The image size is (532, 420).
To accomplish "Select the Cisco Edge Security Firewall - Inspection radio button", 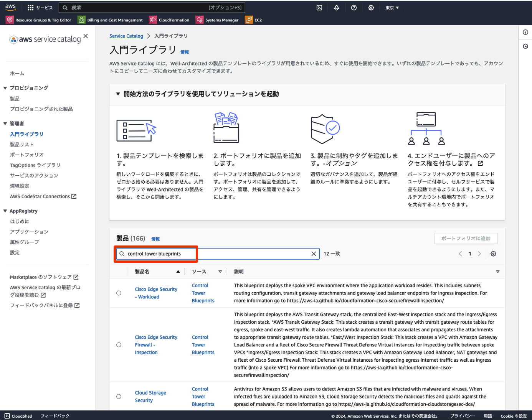I will click(119, 344).
